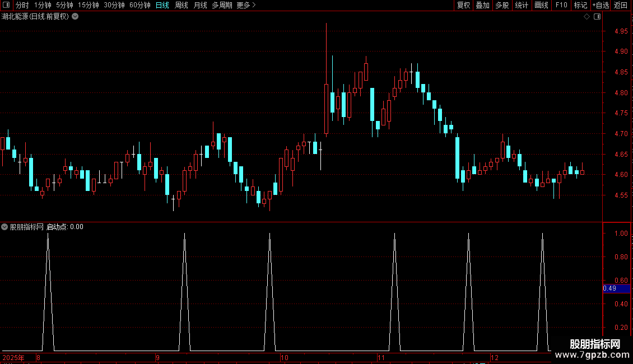Expand the 更多 periods menu
Viewport: 633px width, 364px height.
click(246, 5)
